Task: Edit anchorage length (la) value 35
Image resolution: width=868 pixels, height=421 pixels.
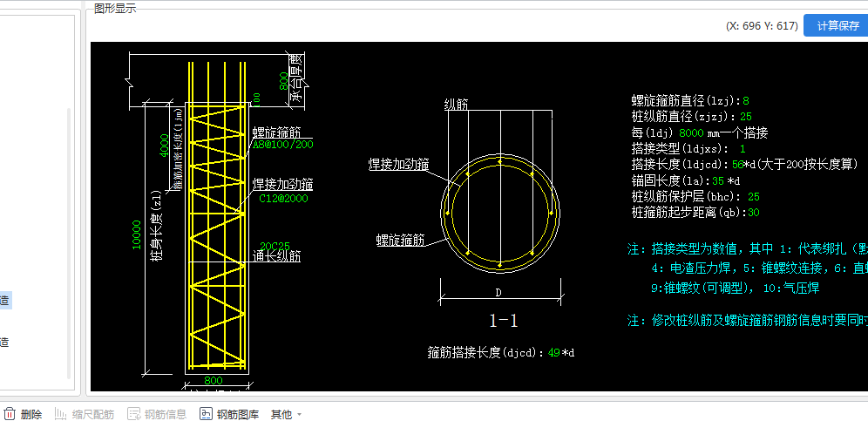Action: [x=718, y=180]
